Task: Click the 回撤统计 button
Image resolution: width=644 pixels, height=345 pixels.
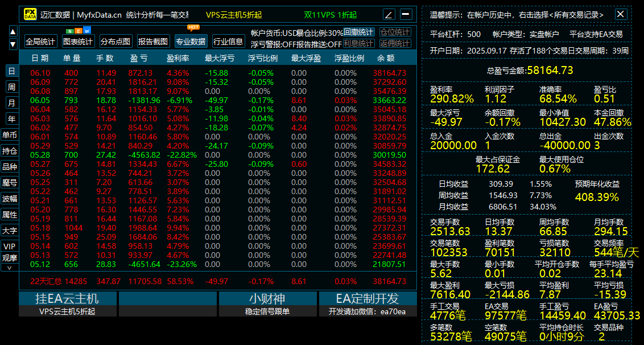Action: pyautogui.click(x=358, y=32)
